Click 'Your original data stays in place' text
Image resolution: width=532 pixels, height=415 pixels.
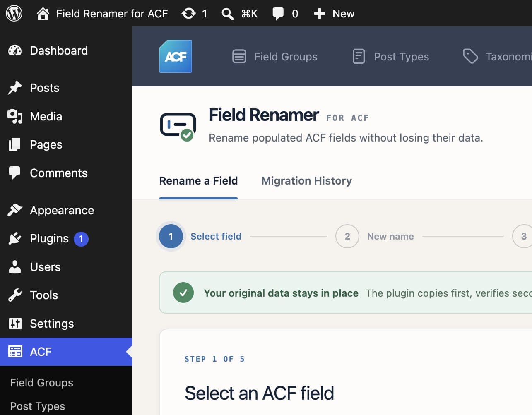tap(281, 293)
